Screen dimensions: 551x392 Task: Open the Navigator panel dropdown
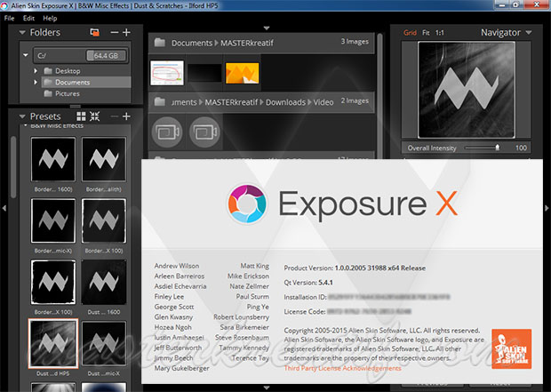click(x=529, y=33)
